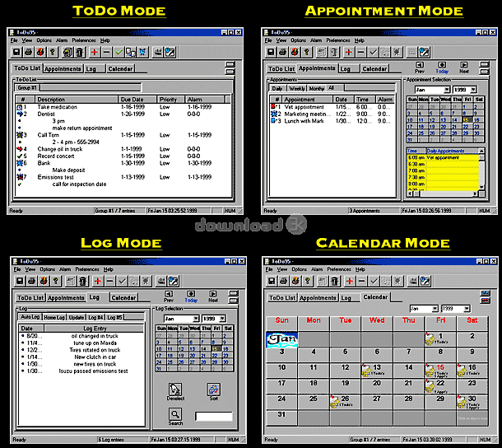Click the trash can icon in Log Mode window

coord(83,281)
